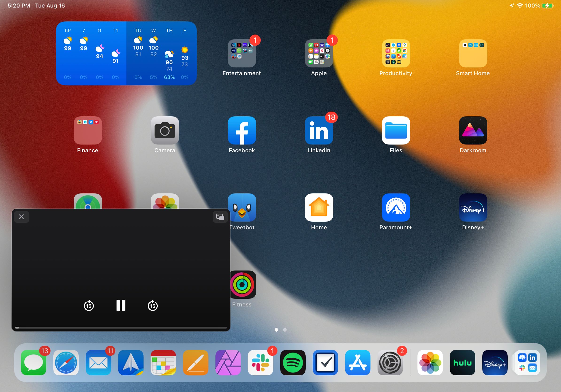Screen dimensions: 561x392
Task: Open Spark mail app in dock
Action: click(x=131, y=362)
